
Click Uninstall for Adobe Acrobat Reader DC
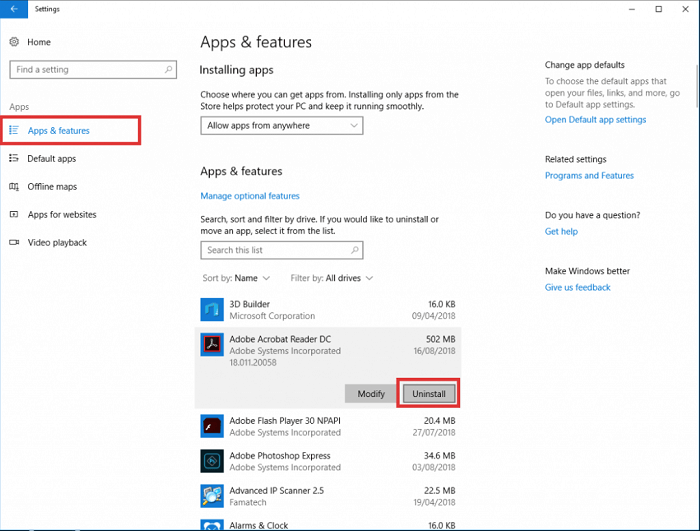429,393
